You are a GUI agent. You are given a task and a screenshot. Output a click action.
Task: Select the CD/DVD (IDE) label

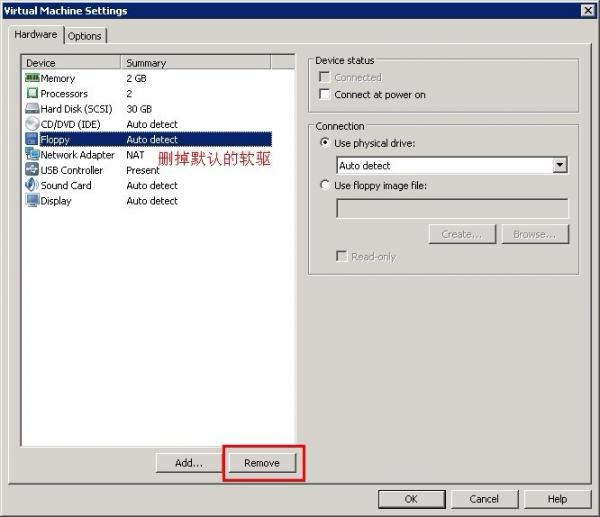click(70, 124)
